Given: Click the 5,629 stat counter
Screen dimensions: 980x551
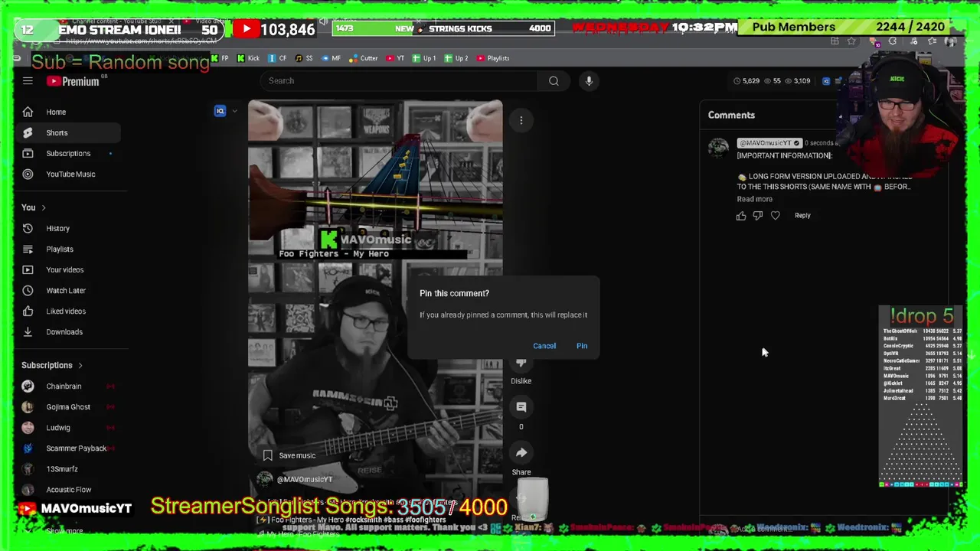Looking at the screenshot, I should click(746, 80).
